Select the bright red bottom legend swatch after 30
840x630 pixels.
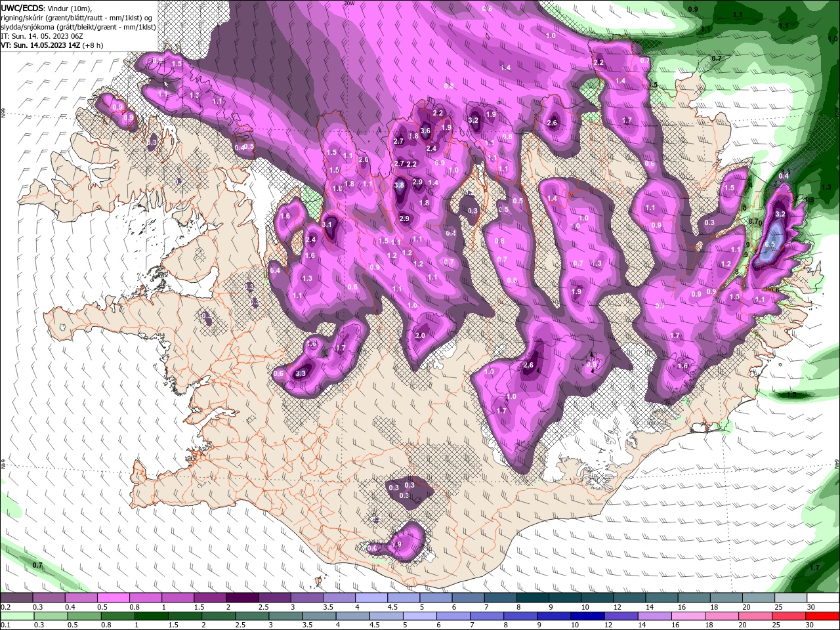coord(822,616)
